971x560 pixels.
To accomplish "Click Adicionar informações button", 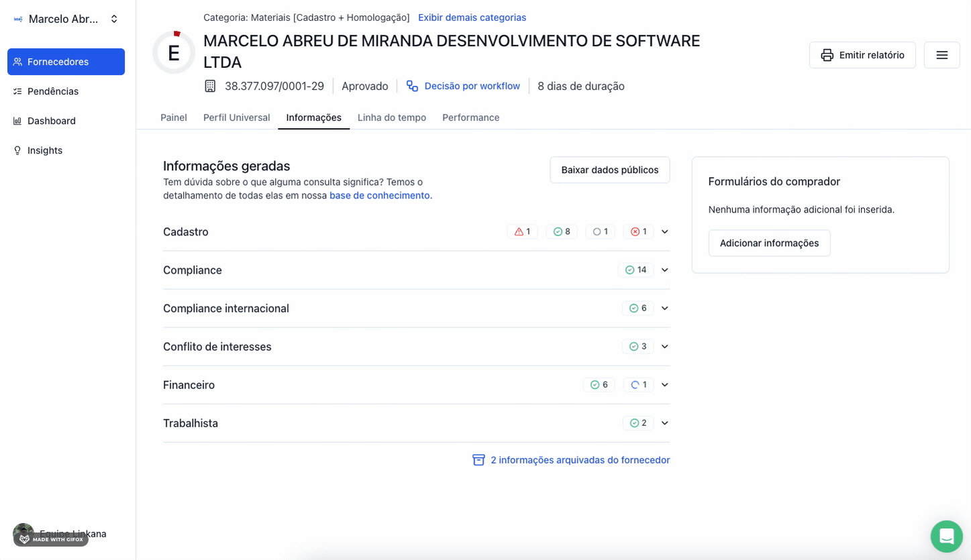I will 769,243.
